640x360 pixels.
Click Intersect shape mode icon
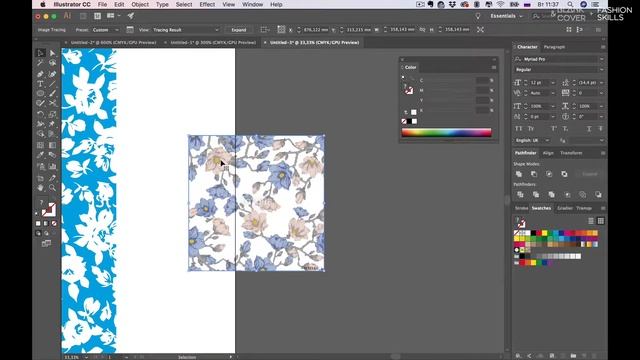coord(549,174)
